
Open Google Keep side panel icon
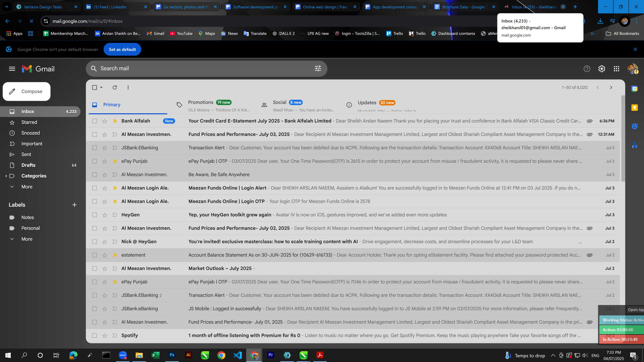click(x=634, y=108)
